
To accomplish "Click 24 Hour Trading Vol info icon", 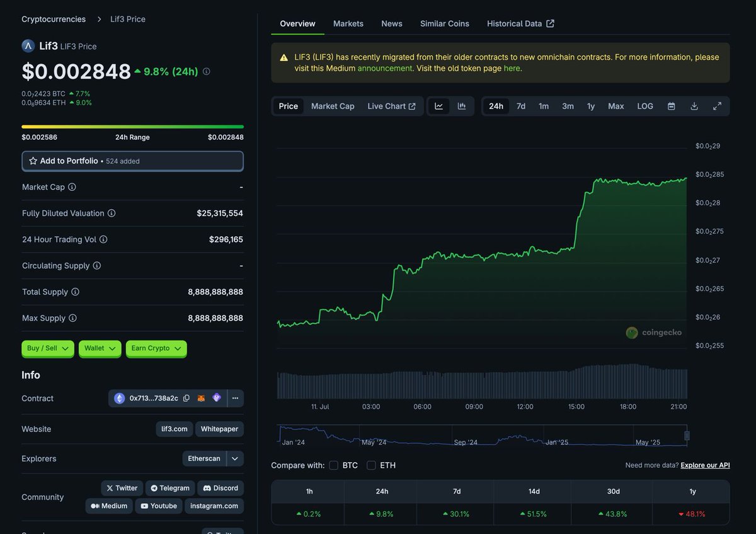I will tap(103, 239).
